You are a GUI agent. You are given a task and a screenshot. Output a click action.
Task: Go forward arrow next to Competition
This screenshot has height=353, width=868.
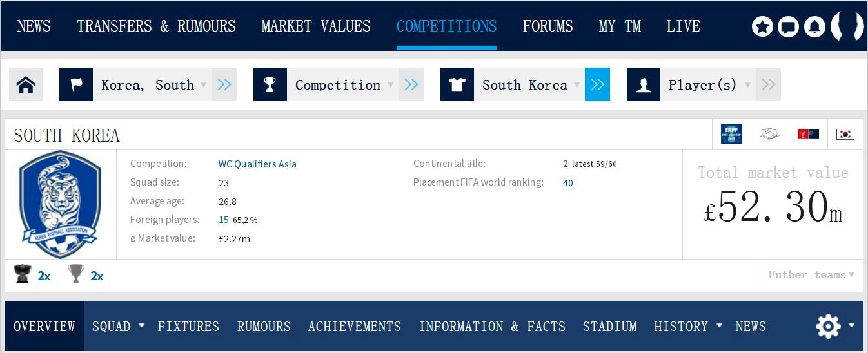[x=411, y=84]
